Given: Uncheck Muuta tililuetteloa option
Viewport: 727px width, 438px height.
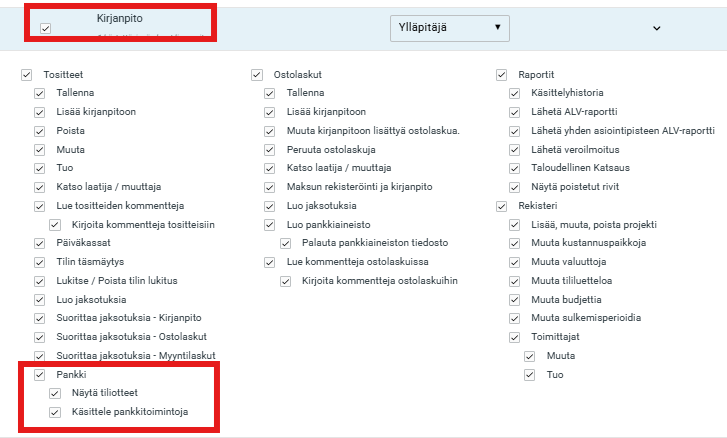Looking at the screenshot, I should [x=516, y=281].
